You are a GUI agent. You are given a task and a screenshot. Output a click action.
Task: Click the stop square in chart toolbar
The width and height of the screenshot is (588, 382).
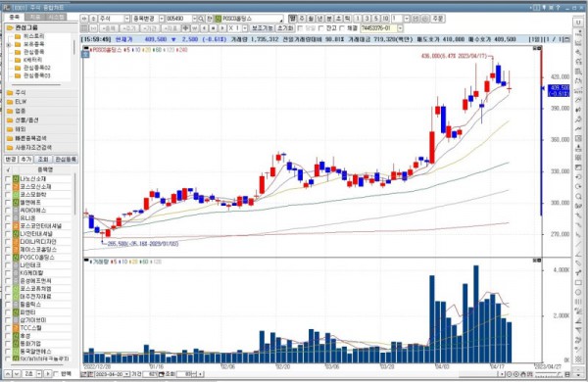(x=214, y=28)
